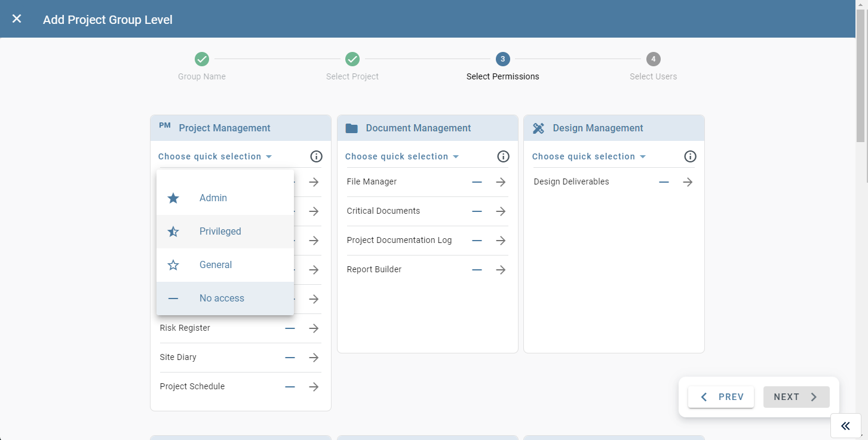Select General from the quick selection menu

click(x=215, y=264)
